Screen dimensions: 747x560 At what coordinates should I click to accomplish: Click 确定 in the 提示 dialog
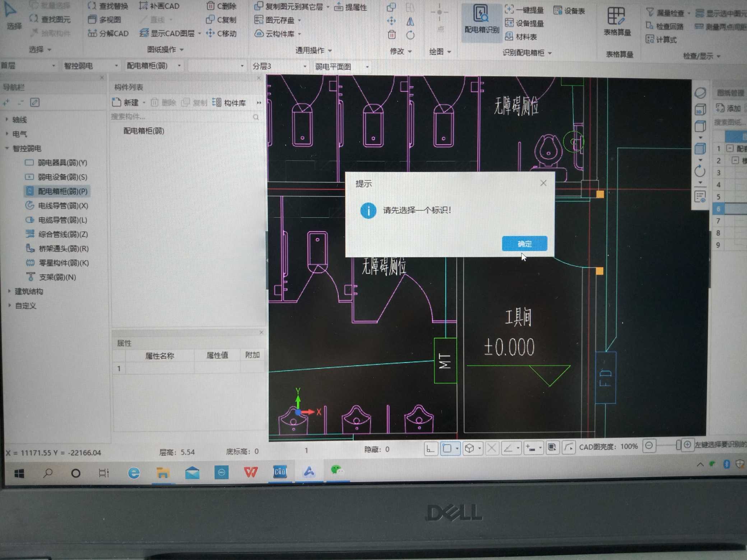point(524,244)
